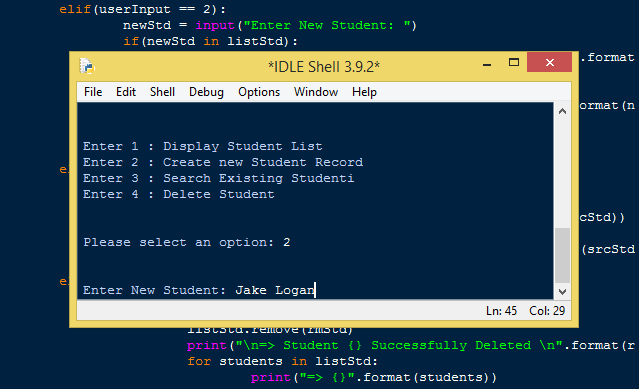Click the scrollbar up arrow
Viewport: 639px width, 389px height.
pyautogui.click(x=562, y=111)
